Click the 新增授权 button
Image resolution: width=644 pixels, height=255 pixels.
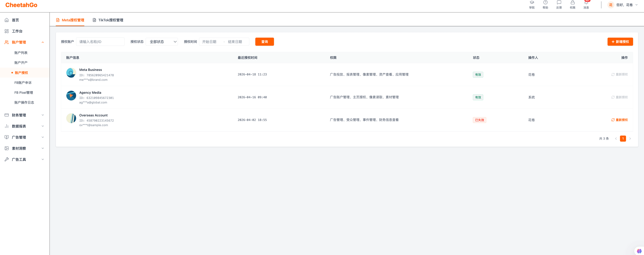[620, 42]
